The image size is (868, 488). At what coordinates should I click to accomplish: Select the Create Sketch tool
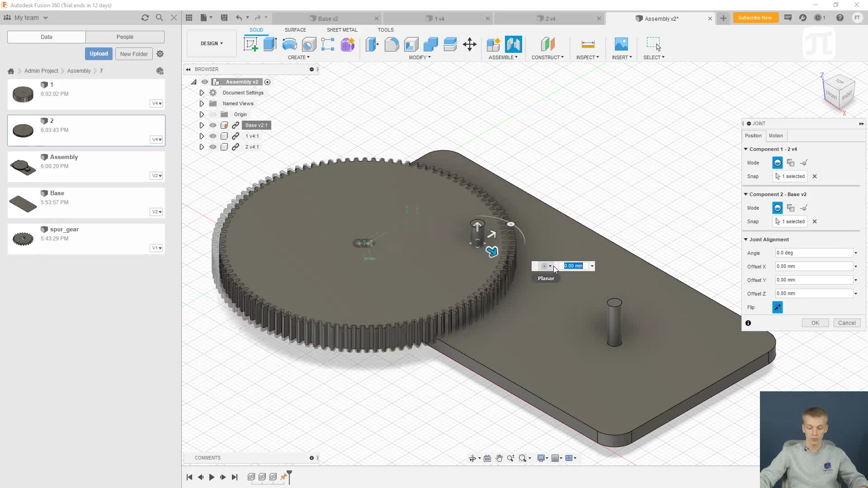click(x=250, y=44)
